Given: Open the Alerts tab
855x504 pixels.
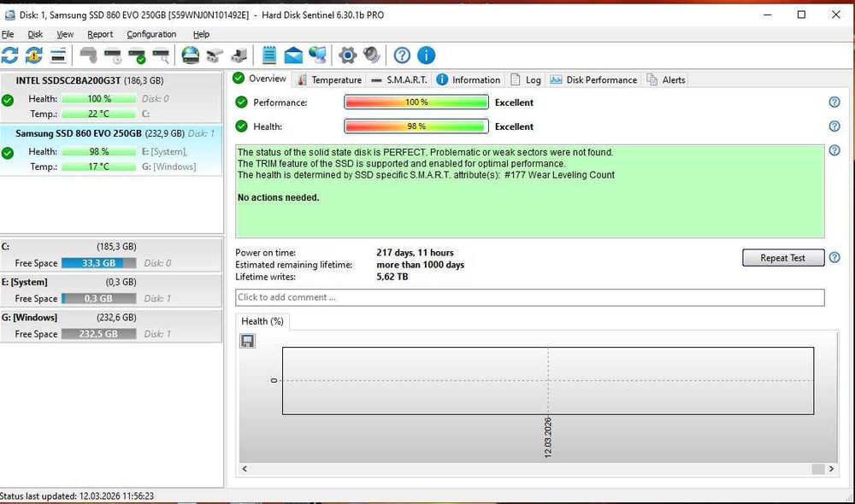Looking at the screenshot, I should (x=666, y=80).
